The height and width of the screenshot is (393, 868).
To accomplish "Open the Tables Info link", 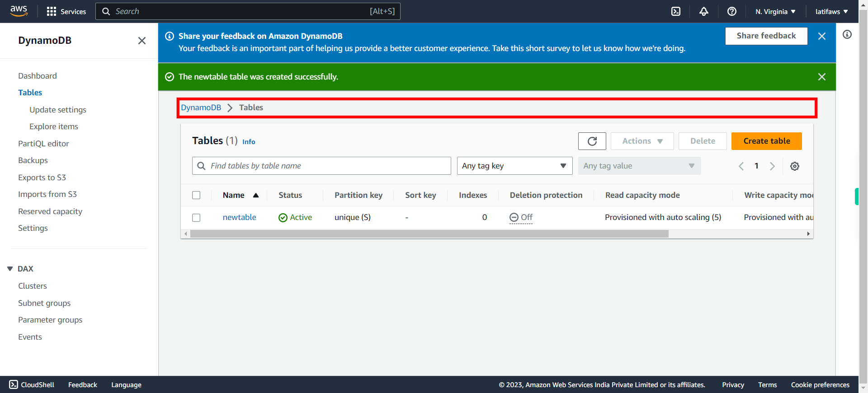I will [x=249, y=142].
